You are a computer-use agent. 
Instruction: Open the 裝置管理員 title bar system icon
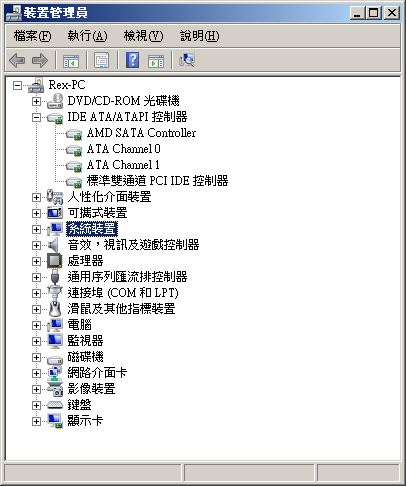click(x=13, y=13)
